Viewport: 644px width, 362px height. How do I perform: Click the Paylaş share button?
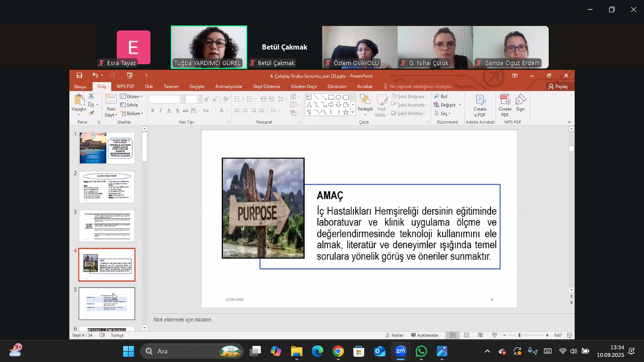coord(557,86)
